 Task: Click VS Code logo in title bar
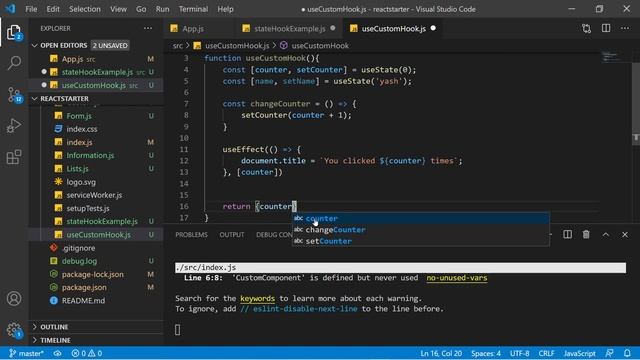[10, 9]
